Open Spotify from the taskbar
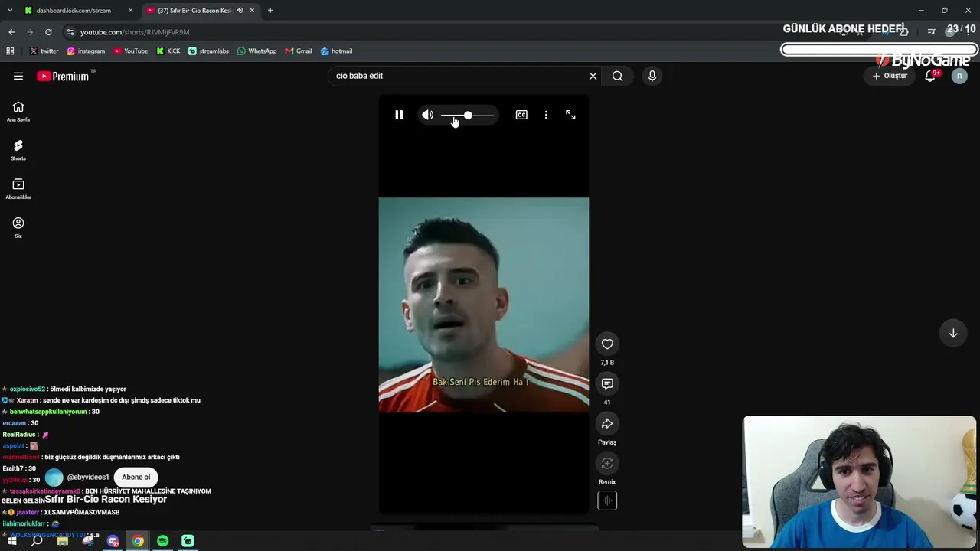980x551 pixels. coord(163,541)
